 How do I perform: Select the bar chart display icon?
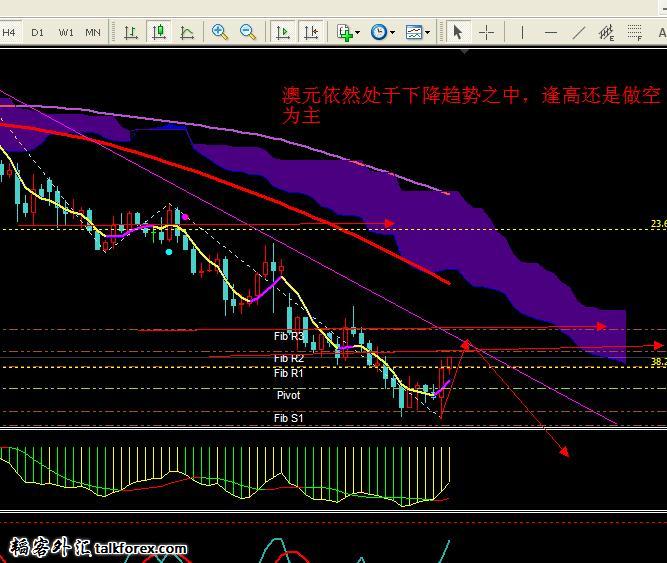point(131,32)
